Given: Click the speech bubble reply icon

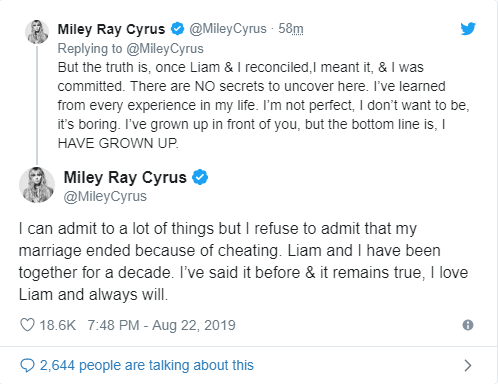Looking at the screenshot, I should click(27, 365).
